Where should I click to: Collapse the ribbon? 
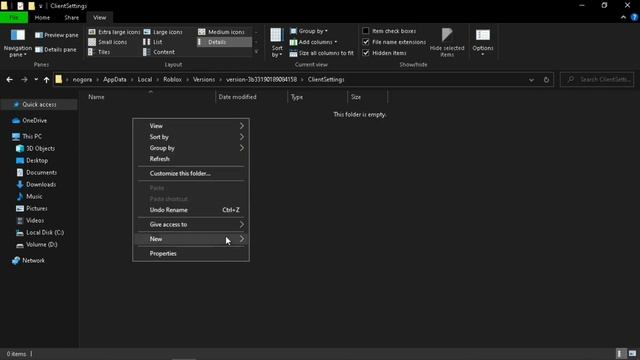(623, 18)
